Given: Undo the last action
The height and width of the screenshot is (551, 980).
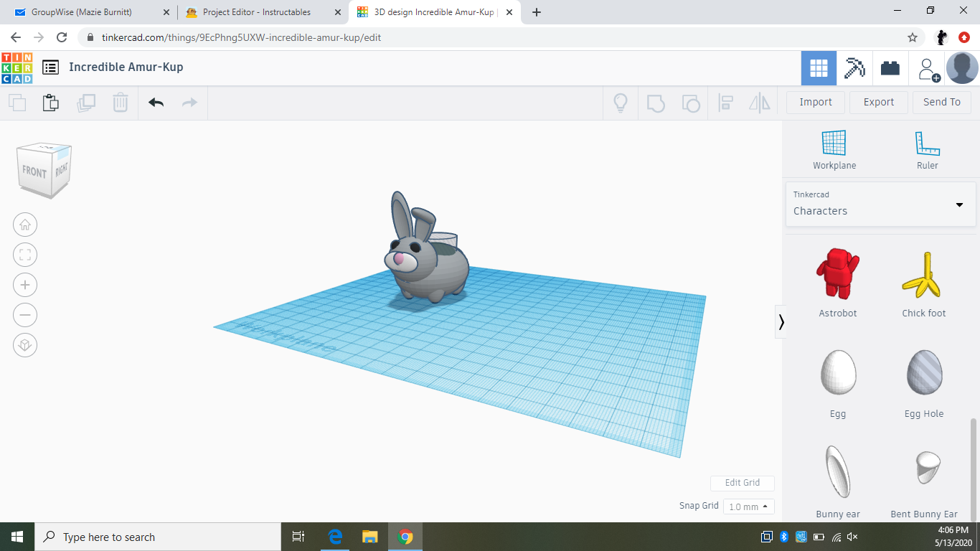Looking at the screenshot, I should 156,103.
